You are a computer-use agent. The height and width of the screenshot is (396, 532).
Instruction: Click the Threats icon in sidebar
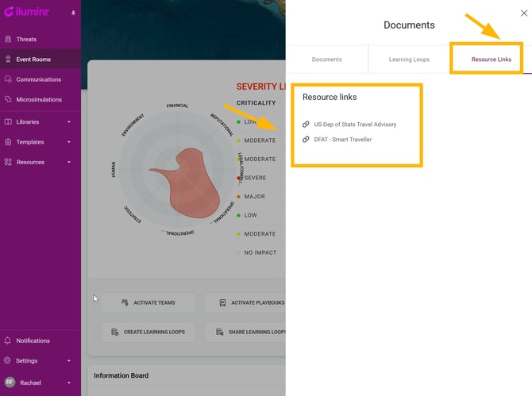(8, 39)
